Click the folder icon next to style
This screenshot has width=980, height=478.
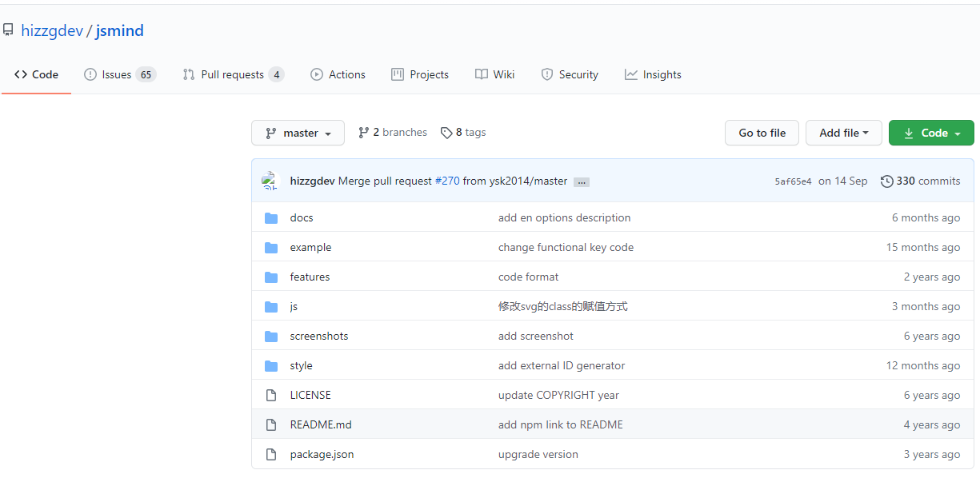tap(271, 366)
